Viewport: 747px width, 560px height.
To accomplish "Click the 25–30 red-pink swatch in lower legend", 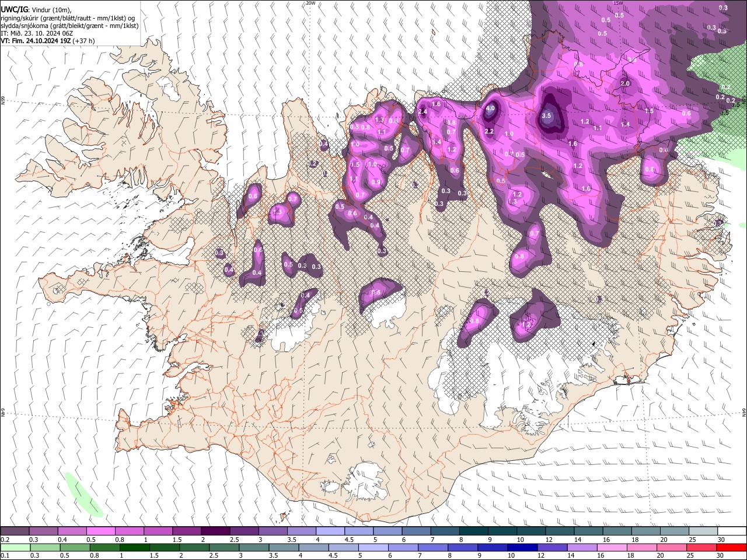I will (x=701, y=547).
